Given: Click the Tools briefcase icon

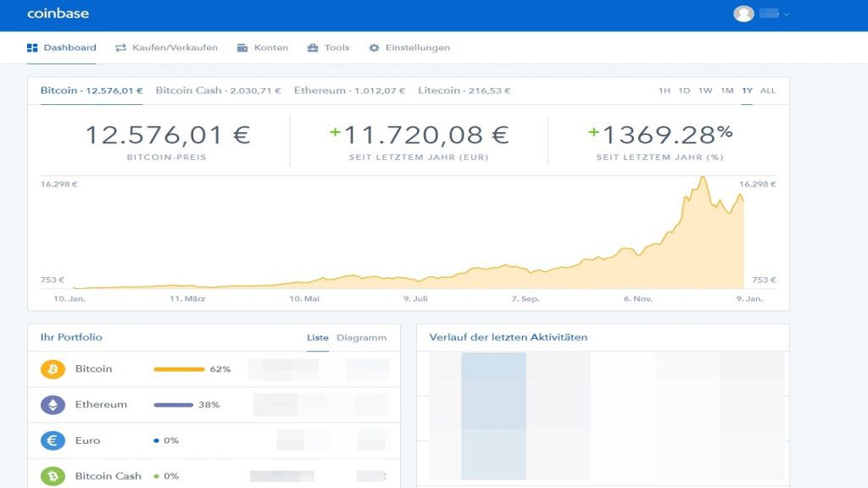Looking at the screenshot, I should coord(313,48).
